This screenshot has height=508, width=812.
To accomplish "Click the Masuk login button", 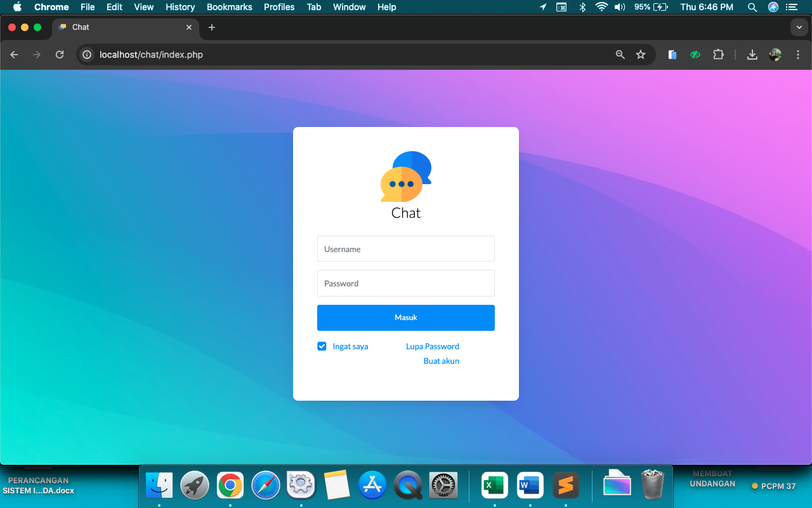I will tap(406, 317).
